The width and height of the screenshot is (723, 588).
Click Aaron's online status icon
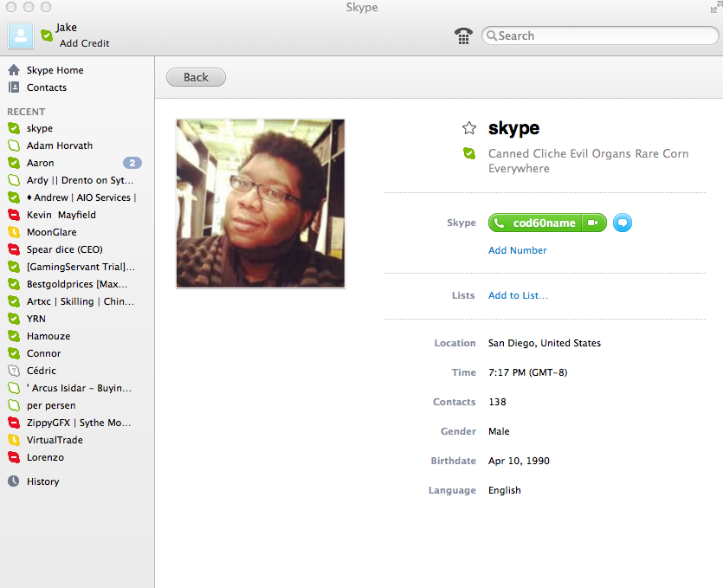(x=14, y=163)
